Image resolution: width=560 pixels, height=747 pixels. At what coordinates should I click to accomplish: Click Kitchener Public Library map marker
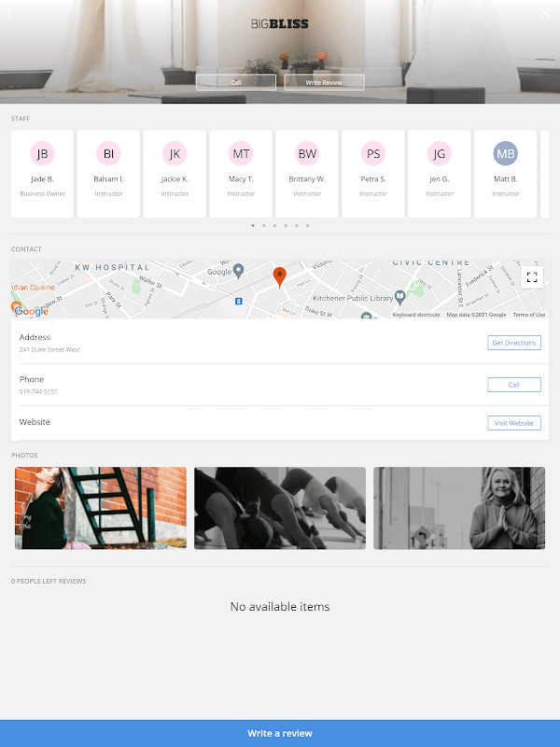400,297
